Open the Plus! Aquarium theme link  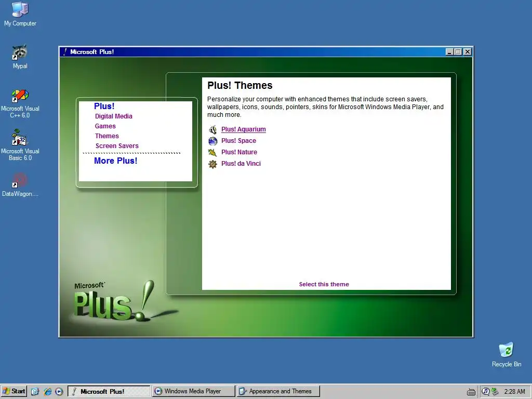243,129
